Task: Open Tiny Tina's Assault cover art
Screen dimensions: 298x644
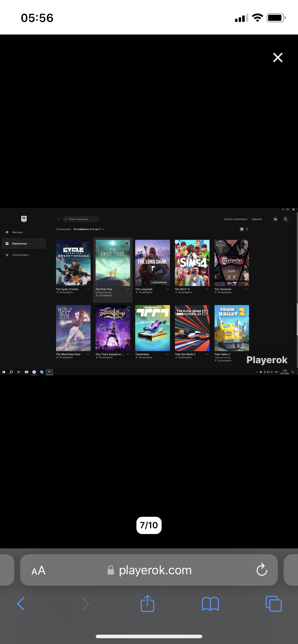Action: pyautogui.click(x=113, y=328)
